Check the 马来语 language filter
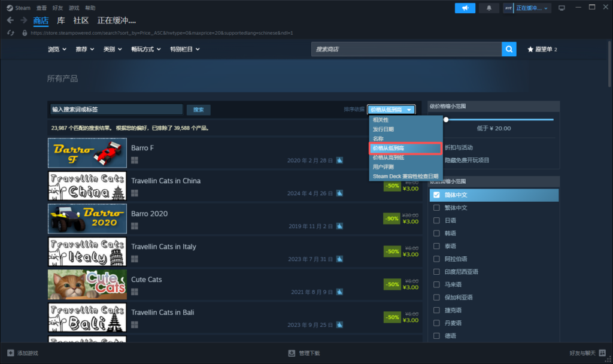The image size is (613, 364). click(x=436, y=284)
